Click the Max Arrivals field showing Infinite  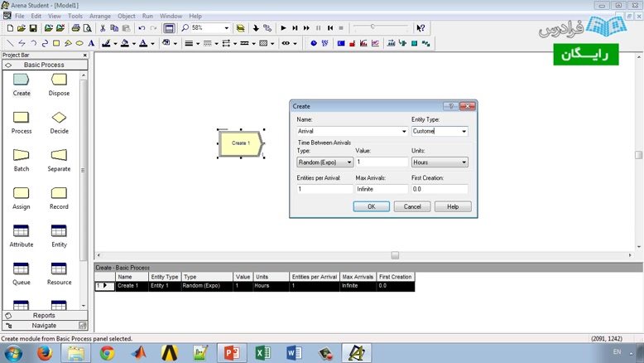click(382, 189)
